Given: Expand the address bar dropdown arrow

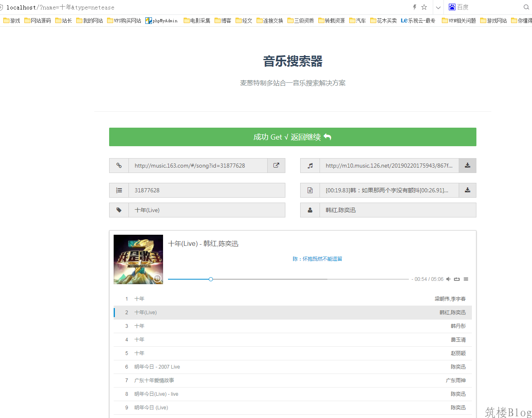Looking at the screenshot, I should (438, 7).
